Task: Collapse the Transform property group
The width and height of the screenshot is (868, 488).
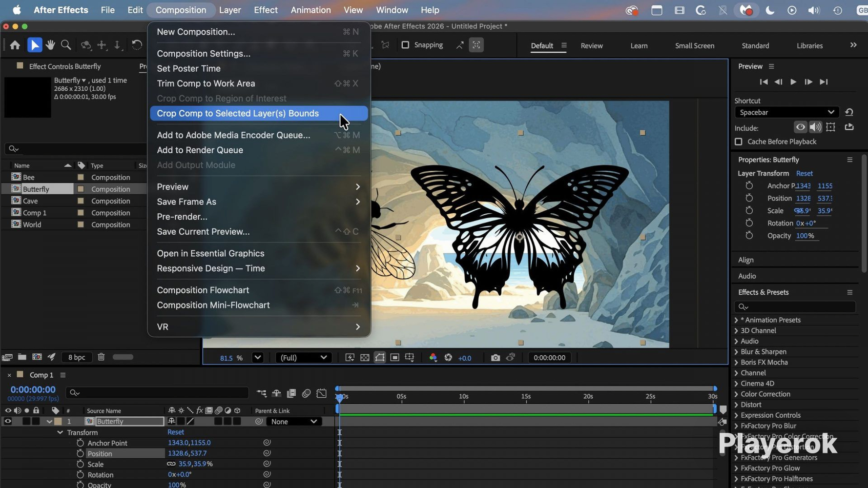Action: point(60,432)
